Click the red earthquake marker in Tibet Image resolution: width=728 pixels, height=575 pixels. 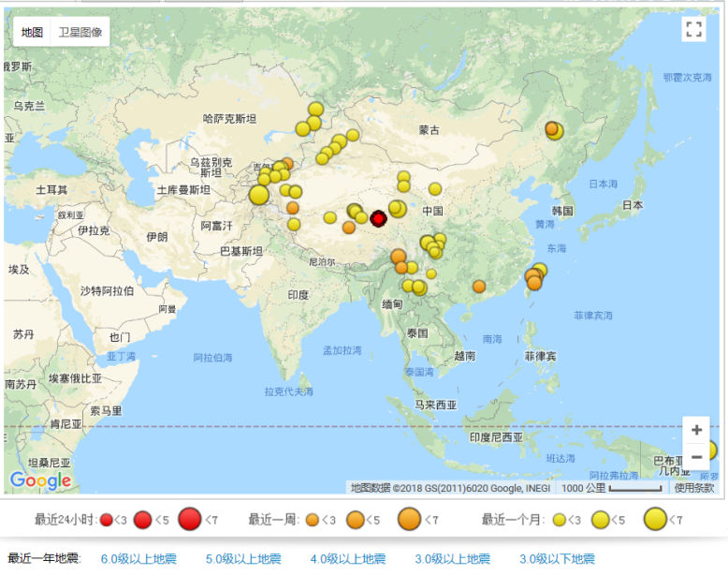tap(378, 218)
